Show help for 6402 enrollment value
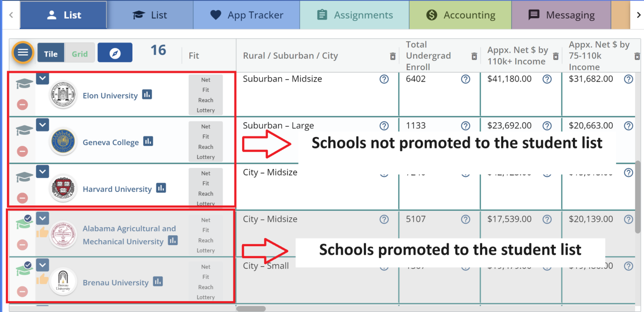644x312 pixels. [x=465, y=79]
